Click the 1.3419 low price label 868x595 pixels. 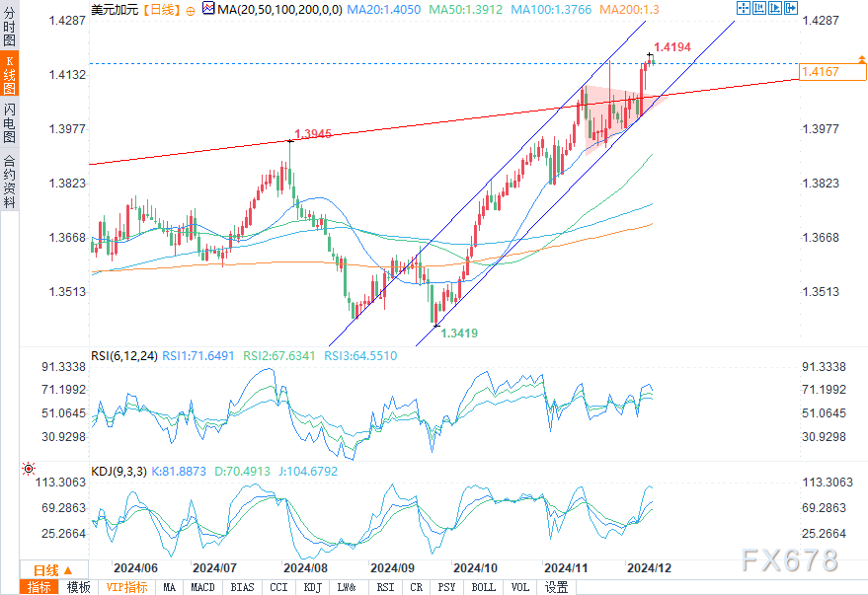pyautogui.click(x=459, y=333)
